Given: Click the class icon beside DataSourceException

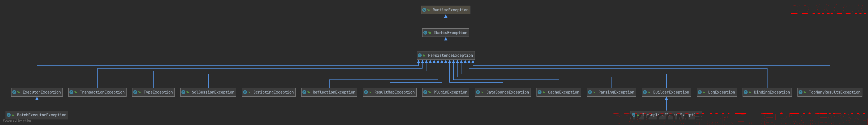Looking at the screenshot, I should coord(478,92).
